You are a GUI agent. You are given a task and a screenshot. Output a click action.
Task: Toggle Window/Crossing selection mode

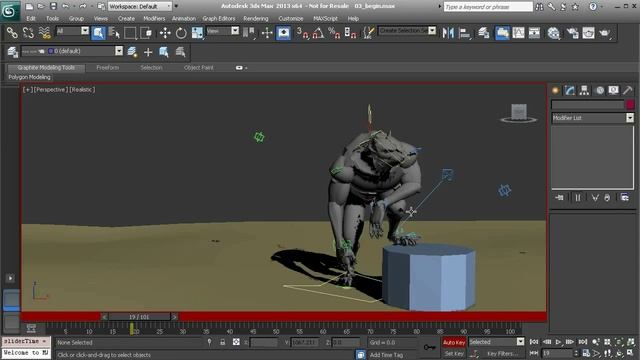pyautogui.click(x=146, y=33)
